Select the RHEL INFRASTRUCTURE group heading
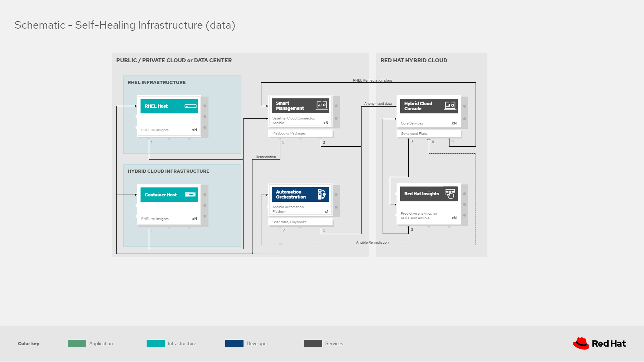The height and width of the screenshot is (362, 644). tap(157, 83)
